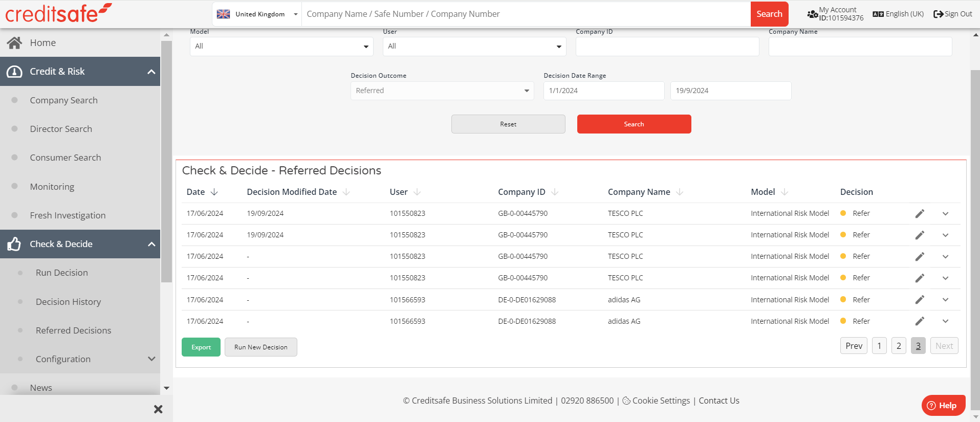
Task: Click the Creditsafe logo
Action: click(x=58, y=13)
